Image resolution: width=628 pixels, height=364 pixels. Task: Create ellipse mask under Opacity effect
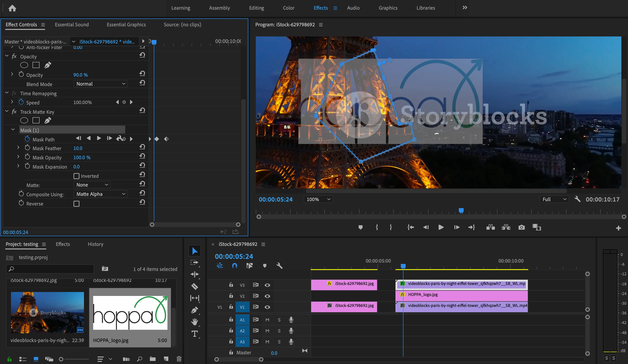(x=24, y=65)
